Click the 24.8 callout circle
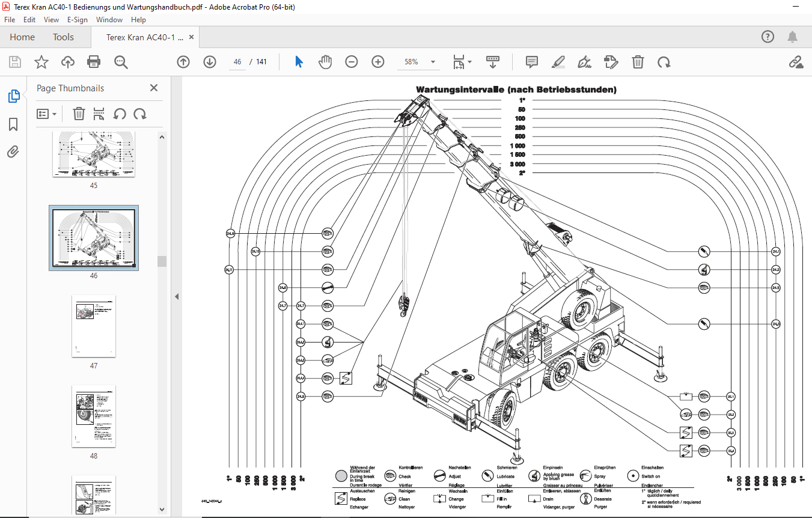812x518 pixels. [301, 396]
